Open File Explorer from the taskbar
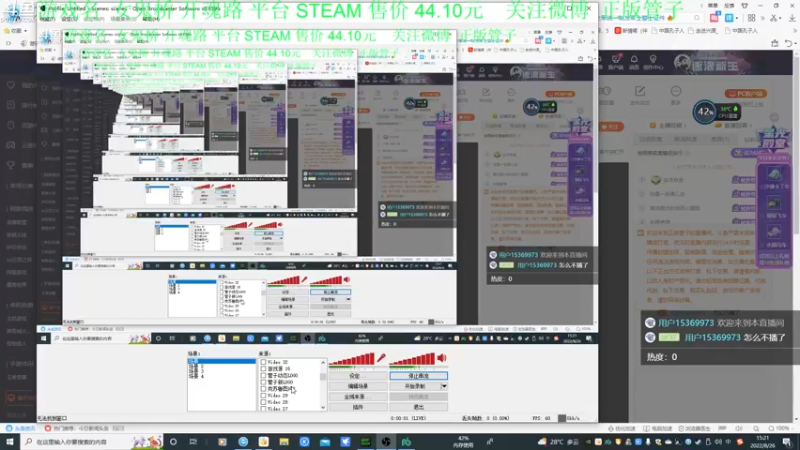The height and width of the screenshot is (450, 800). [x=284, y=442]
